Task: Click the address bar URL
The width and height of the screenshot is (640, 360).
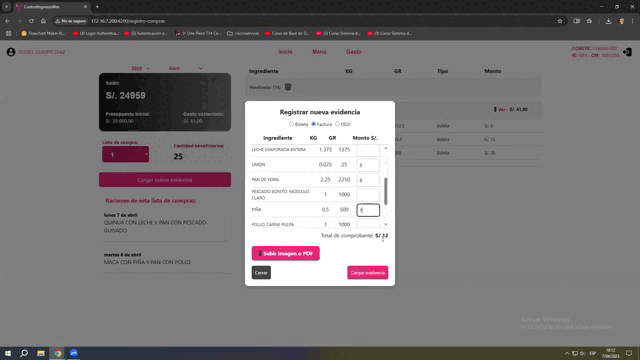Action: [x=128, y=21]
